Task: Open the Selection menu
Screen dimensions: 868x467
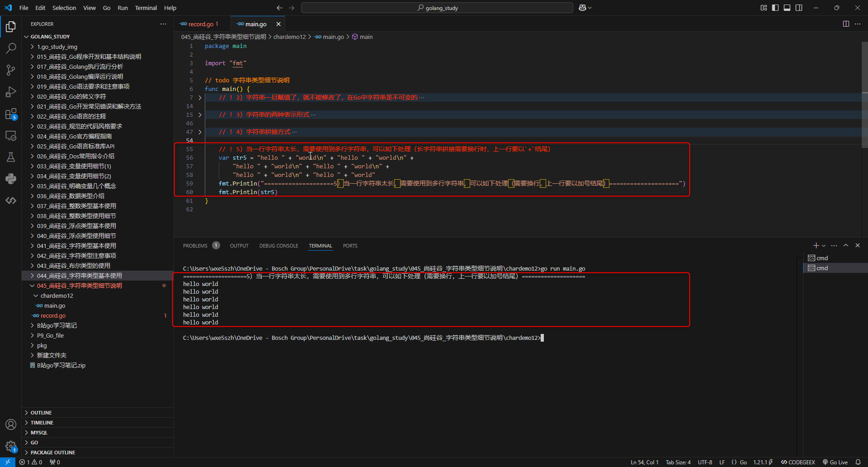Action: coord(64,8)
